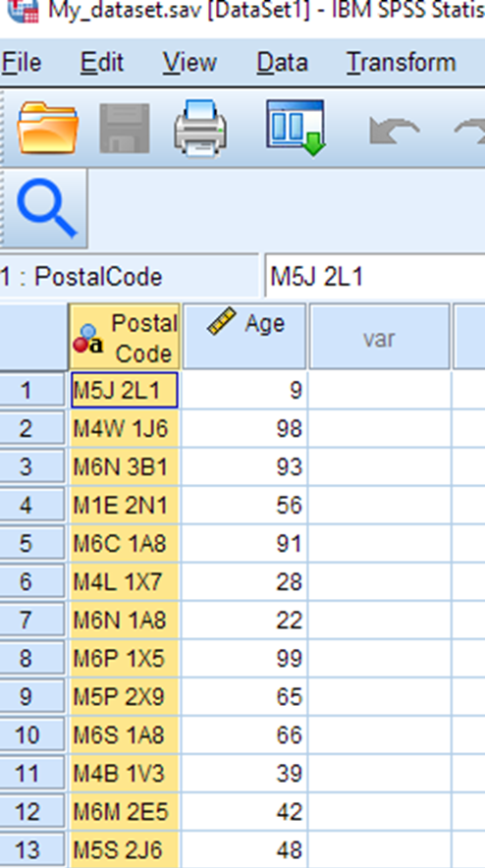The image size is (485, 868).
Task: Click the postal code cell M4L 1X7
Action: coord(125,582)
